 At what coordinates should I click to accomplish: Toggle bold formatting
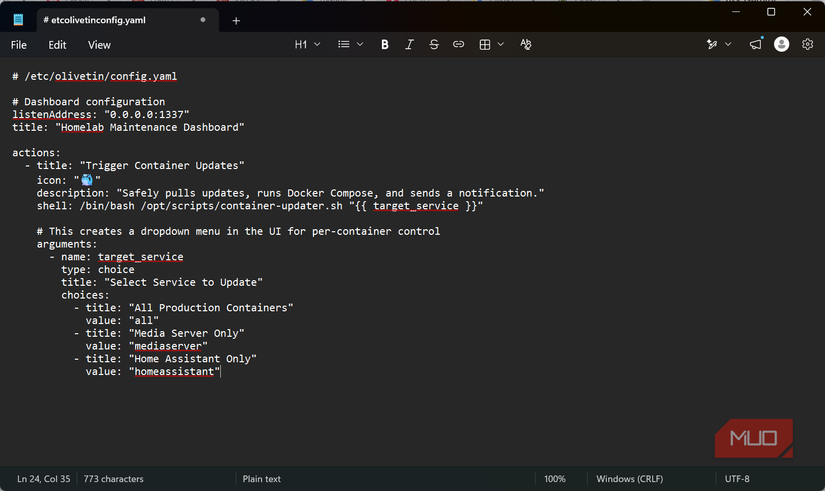[385, 45]
